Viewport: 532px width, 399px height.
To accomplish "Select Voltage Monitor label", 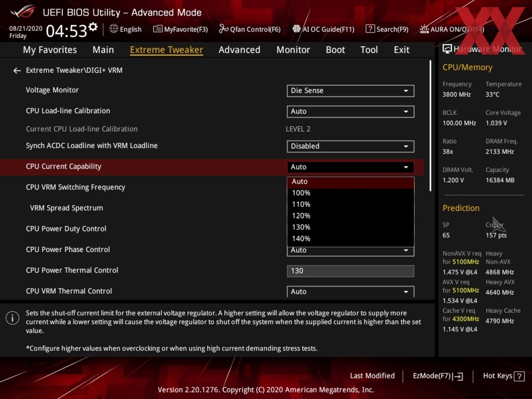I will click(52, 90).
